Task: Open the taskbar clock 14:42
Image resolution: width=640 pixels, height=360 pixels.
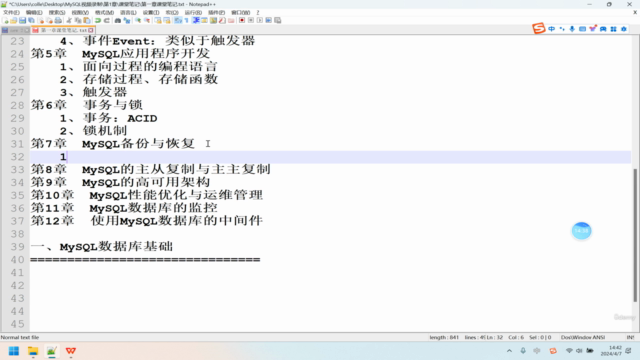Action: (x=611, y=351)
